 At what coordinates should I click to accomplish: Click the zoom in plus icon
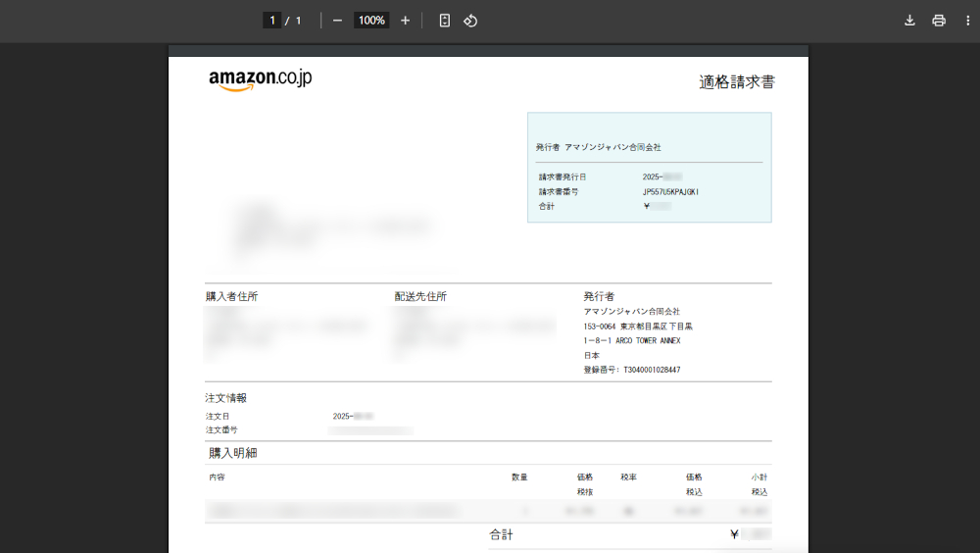click(405, 21)
